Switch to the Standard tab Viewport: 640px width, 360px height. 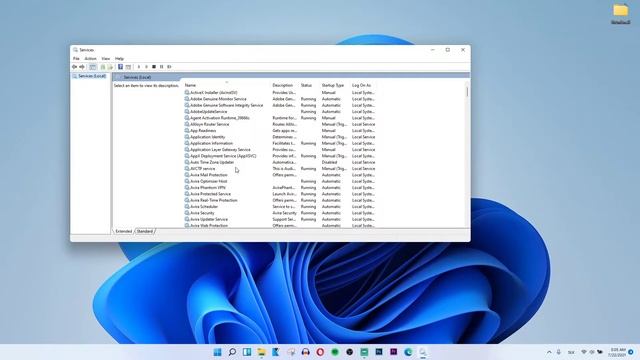coord(144,231)
